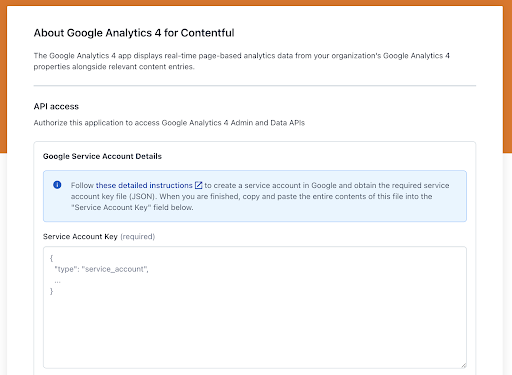Click the 'API access' heading
Viewport: 512px width, 375px height.
(56, 106)
